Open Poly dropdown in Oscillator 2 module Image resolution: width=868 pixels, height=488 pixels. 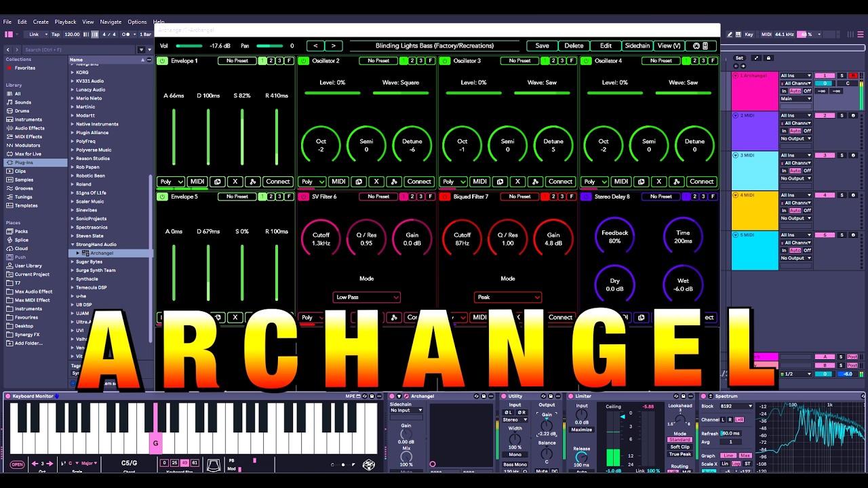(x=312, y=182)
